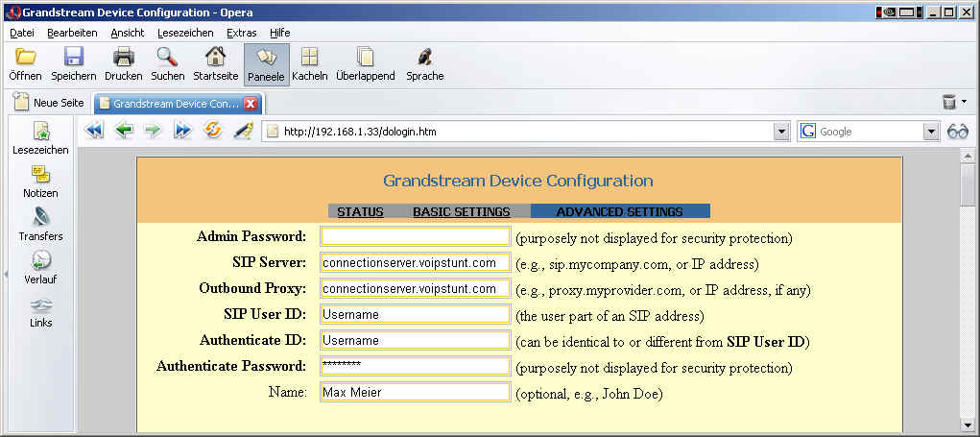Close the Grandstream Device tab

pyautogui.click(x=250, y=103)
